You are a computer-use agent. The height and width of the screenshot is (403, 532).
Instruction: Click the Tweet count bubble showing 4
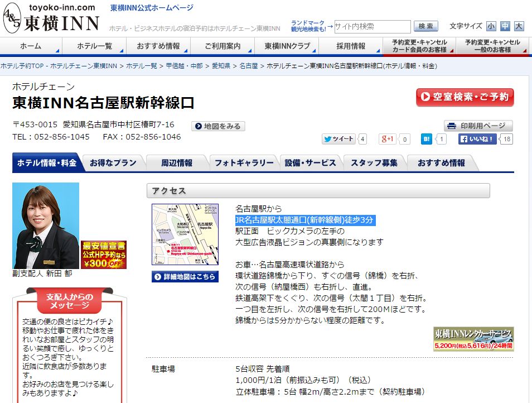tap(362, 139)
